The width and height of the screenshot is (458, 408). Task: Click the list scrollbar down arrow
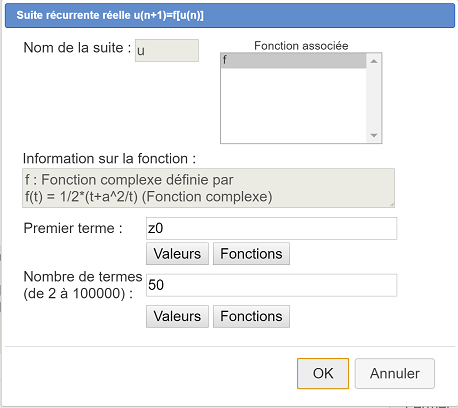click(374, 135)
